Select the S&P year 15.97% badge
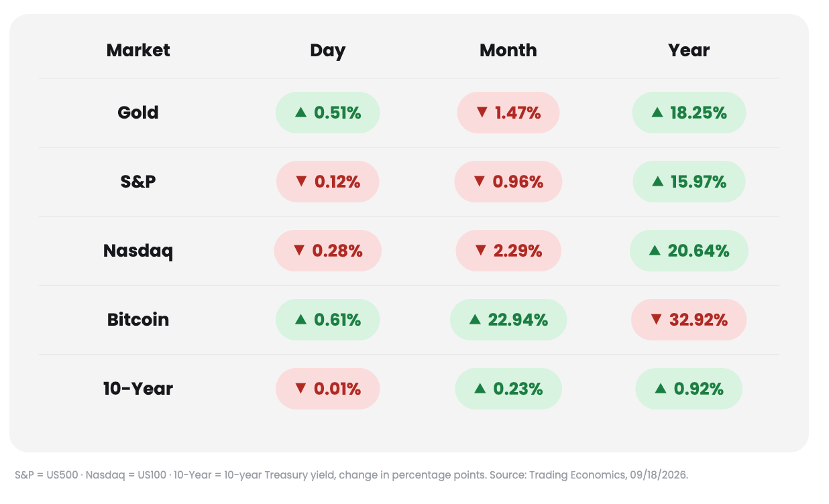 [x=689, y=182]
